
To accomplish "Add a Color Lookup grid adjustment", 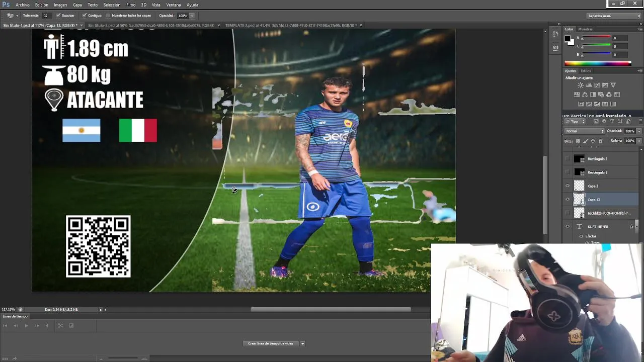I will (617, 95).
